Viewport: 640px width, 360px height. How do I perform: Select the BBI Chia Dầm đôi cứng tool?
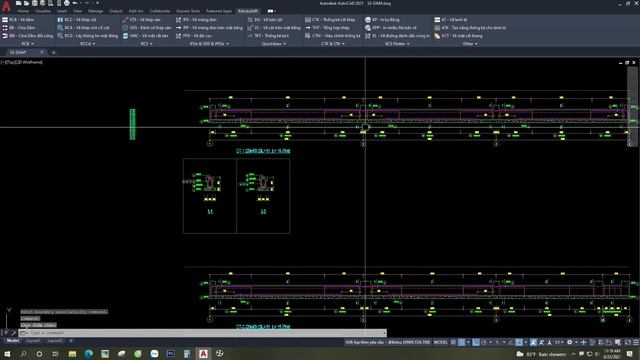[27, 36]
